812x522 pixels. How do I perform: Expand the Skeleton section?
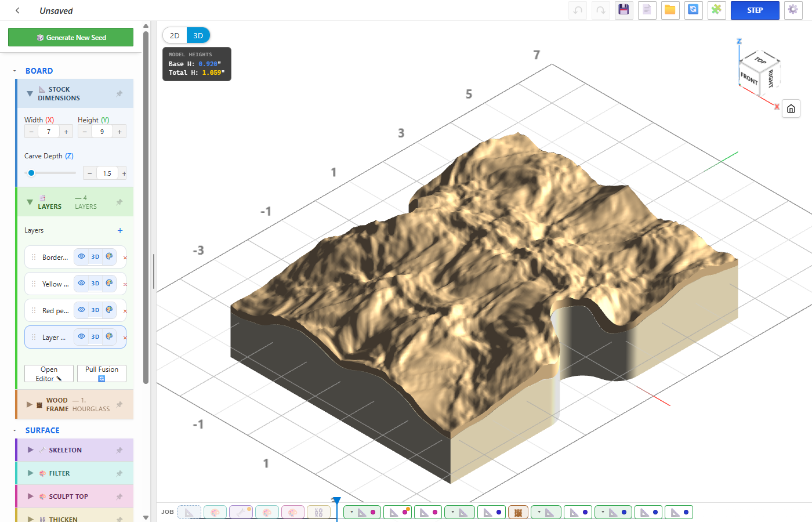31,450
